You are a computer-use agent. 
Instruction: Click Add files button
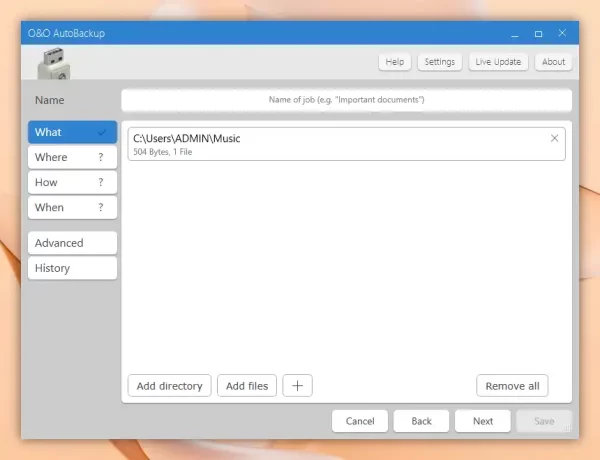[x=247, y=385]
